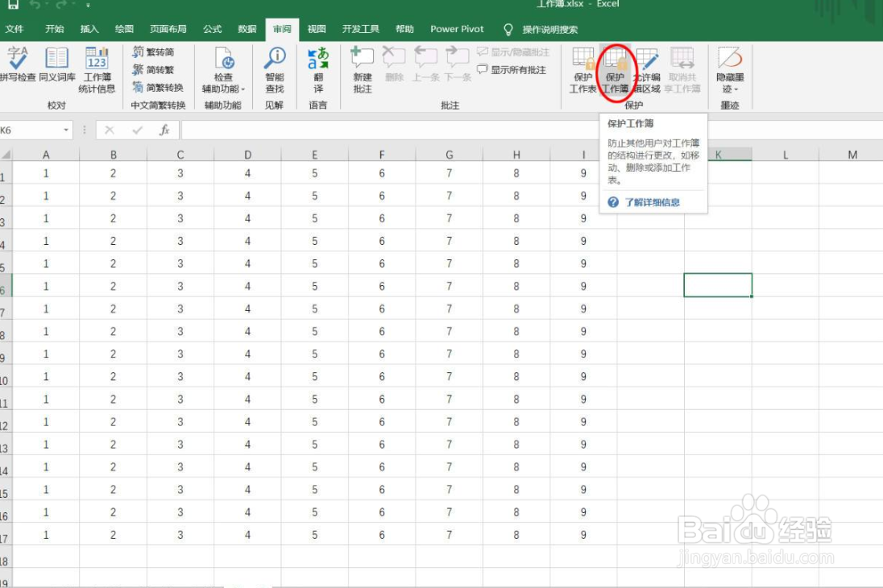This screenshot has width=883, height=588.
Task: Click the Protect Sheet icon
Action: pyautogui.click(x=582, y=58)
